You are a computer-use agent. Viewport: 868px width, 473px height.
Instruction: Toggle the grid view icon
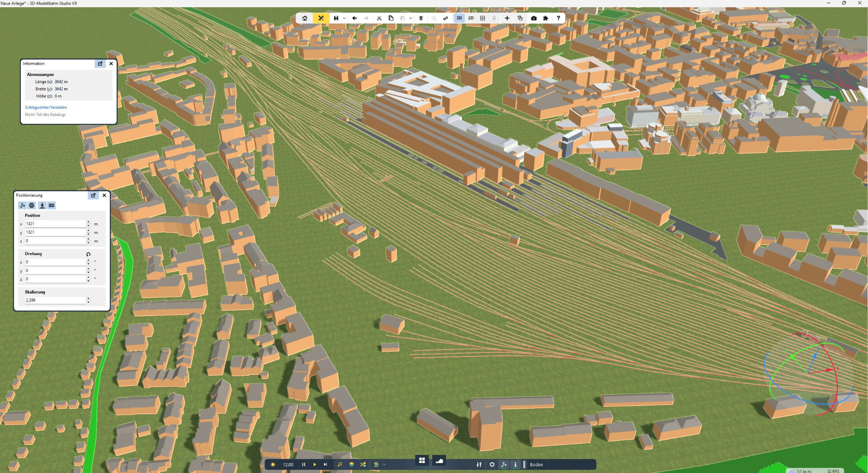482,18
